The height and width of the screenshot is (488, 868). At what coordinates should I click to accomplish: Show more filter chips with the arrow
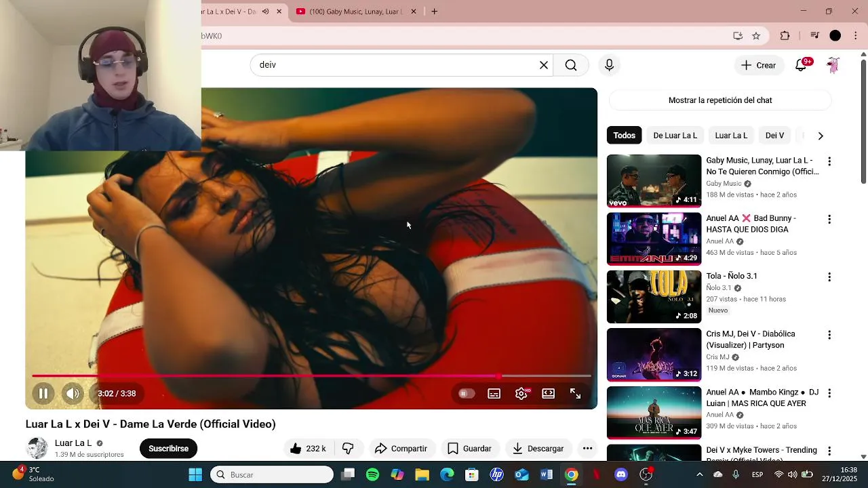click(821, 136)
